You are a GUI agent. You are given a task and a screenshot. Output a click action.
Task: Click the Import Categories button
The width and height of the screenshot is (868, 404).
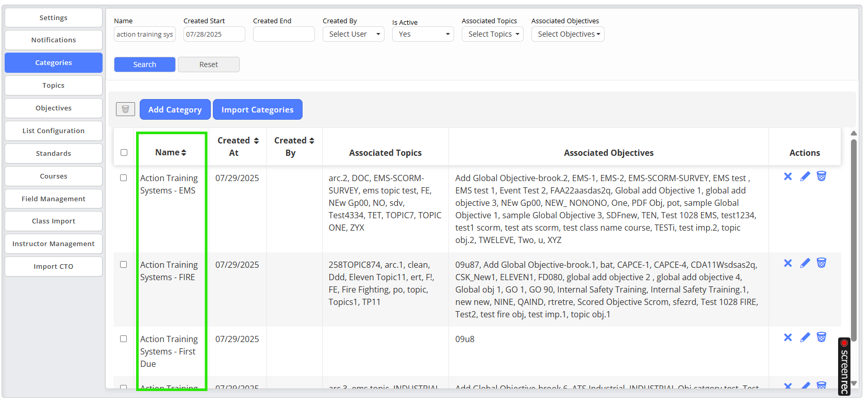click(x=258, y=109)
